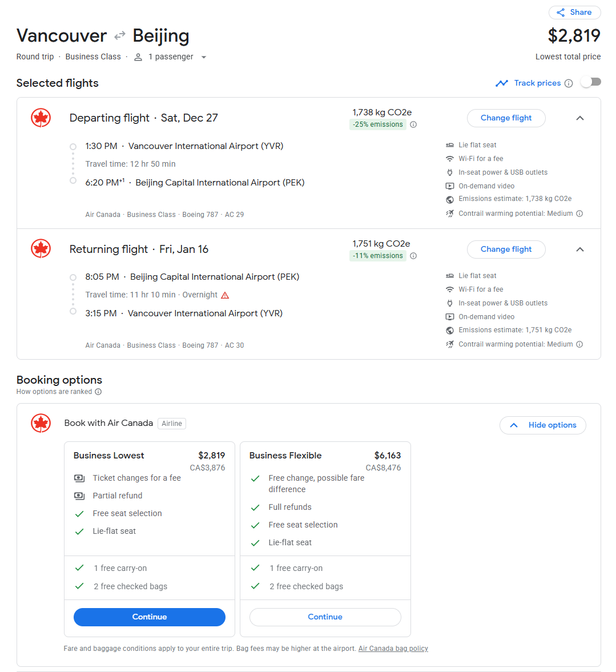Click info icon for returning contrail warming
616x672 pixels.
(x=579, y=344)
